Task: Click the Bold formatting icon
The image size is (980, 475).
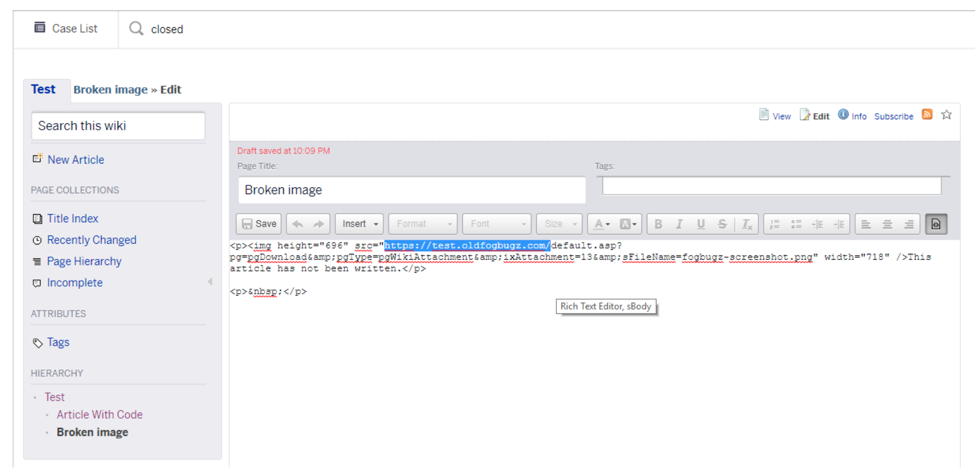Action: 658,224
